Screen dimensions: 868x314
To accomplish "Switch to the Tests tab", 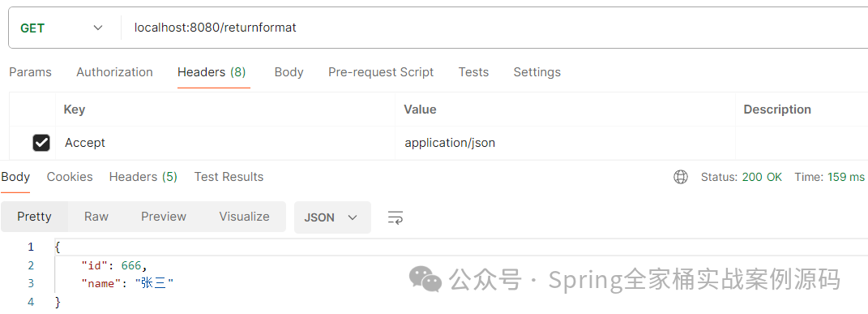I will tap(473, 72).
